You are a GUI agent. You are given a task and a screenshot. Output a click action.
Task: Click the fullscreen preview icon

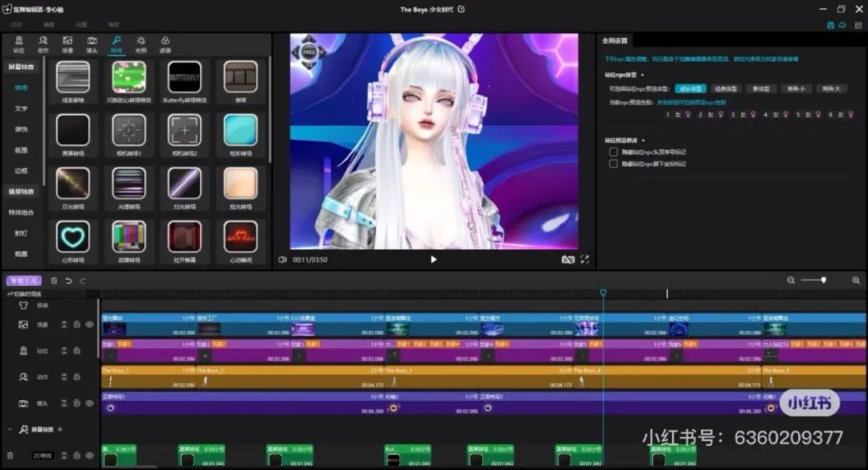584,260
